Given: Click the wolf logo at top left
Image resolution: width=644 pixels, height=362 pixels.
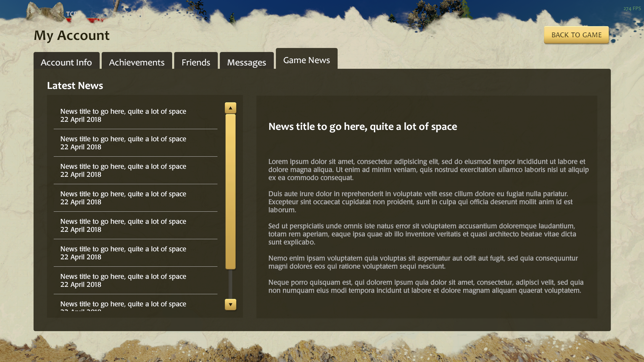Looking at the screenshot, I should point(45,12).
